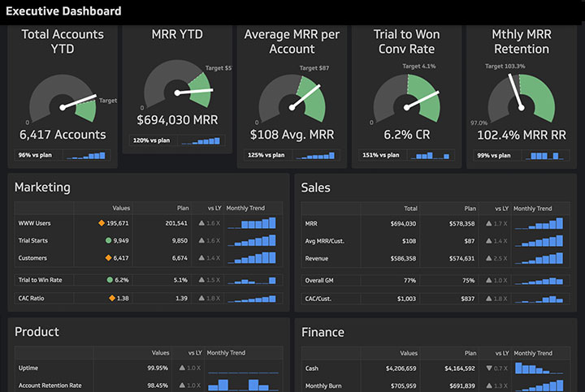Open the Trial to Won Conv Rate gauge
The height and width of the screenshot is (392, 585).
407,99
